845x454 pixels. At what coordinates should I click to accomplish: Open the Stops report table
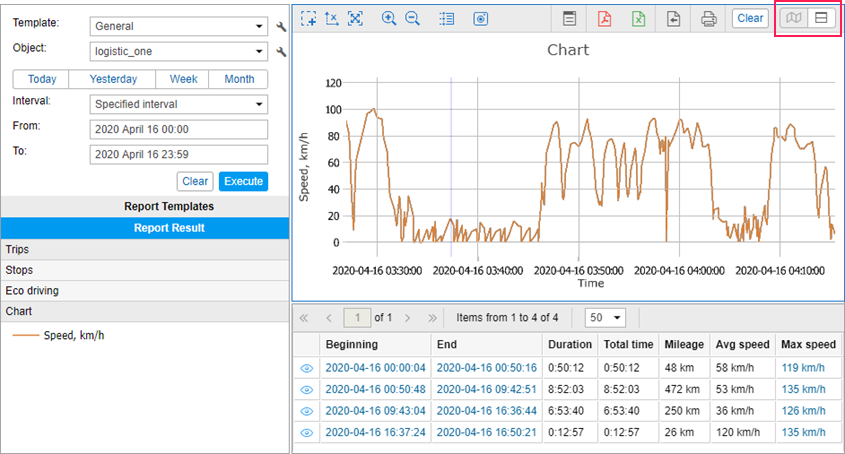(x=145, y=270)
